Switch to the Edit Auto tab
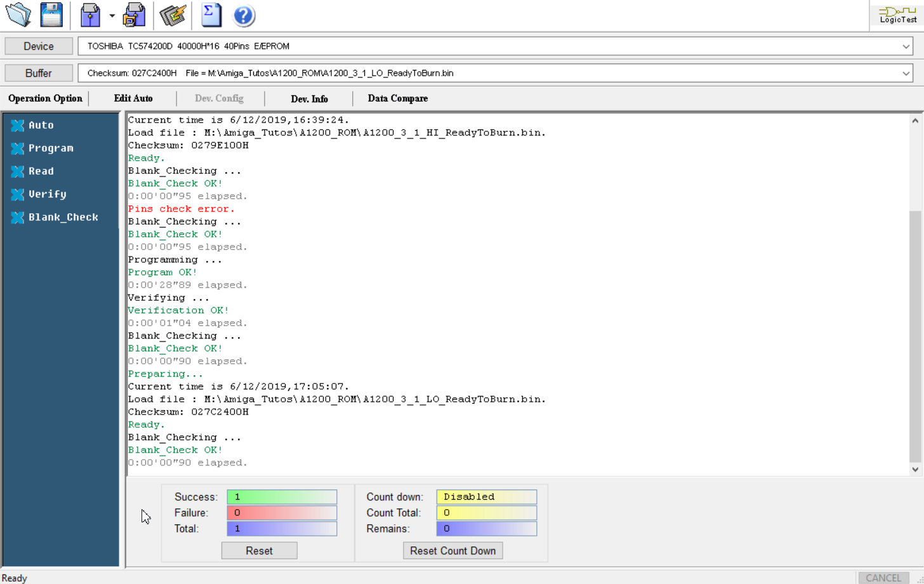 pyautogui.click(x=133, y=98)
